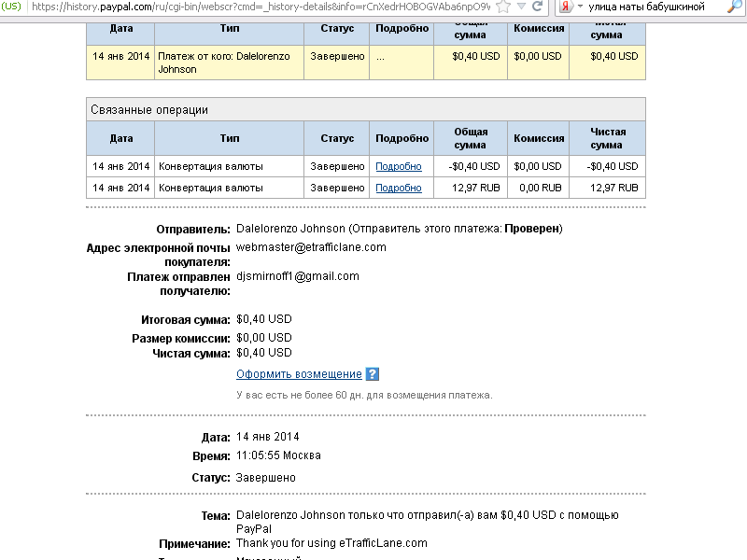The height and width of the screenshot is (560, 747).
Task: Focus the history.paypal.com address bar
Action: pyautogui.click(x=261, y=7)
